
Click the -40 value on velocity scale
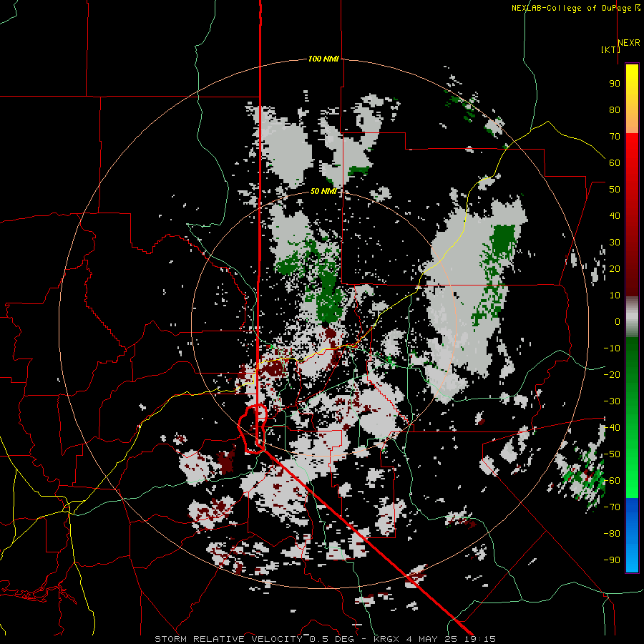pyautogui.click(x=612, y=428)
